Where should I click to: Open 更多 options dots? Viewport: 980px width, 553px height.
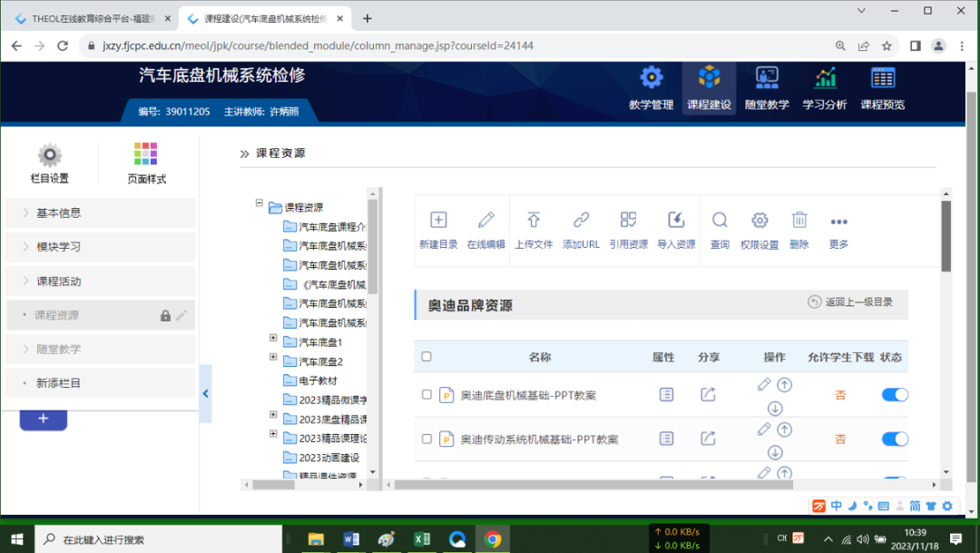coord(838,222)
